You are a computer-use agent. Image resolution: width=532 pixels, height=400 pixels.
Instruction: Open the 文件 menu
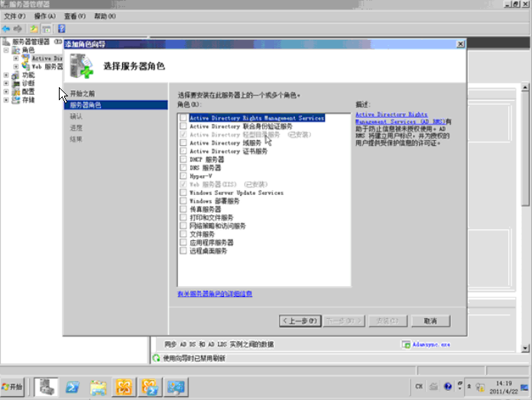[x=15, y=16]
